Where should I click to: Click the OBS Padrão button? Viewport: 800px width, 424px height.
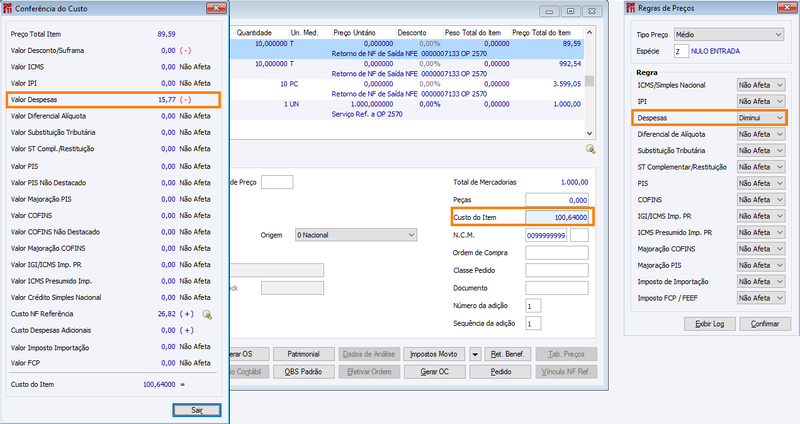pos(303,371)
